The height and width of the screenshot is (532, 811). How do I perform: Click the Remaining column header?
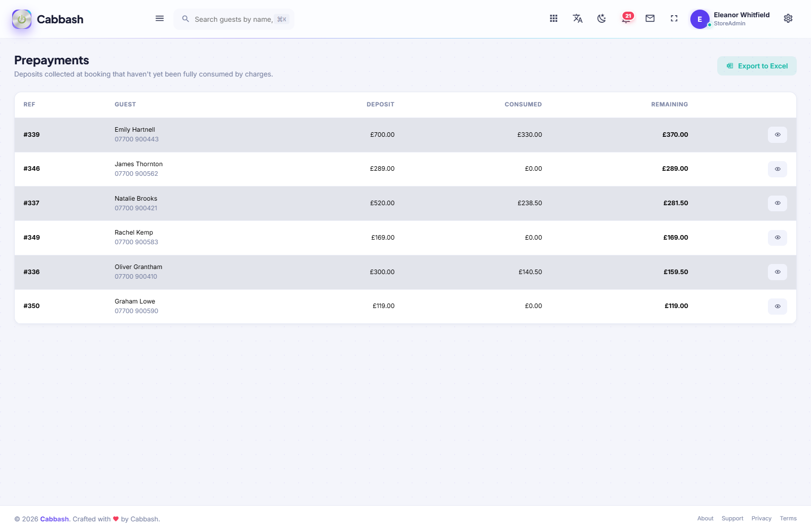(x=670, y=104)
